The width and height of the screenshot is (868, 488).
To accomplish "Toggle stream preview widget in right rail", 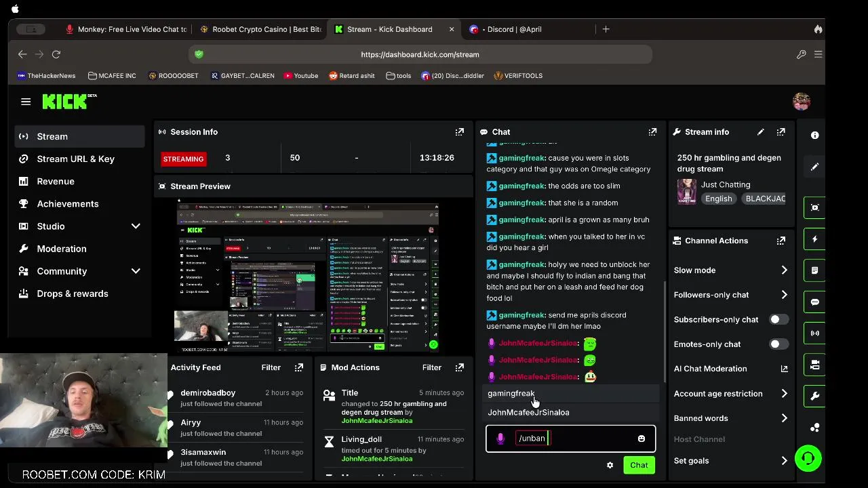I will click(x=815, y=207).
